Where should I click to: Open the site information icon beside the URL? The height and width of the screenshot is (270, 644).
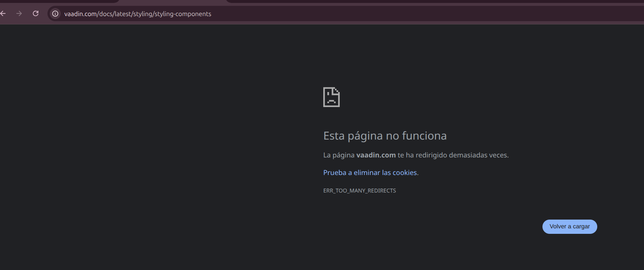point(55,14)
